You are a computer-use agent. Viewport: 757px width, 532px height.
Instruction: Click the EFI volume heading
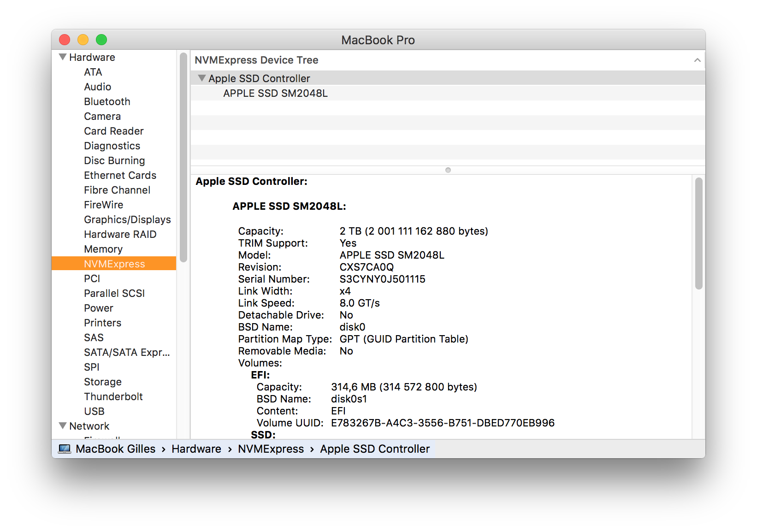click(x=260, y=375)
